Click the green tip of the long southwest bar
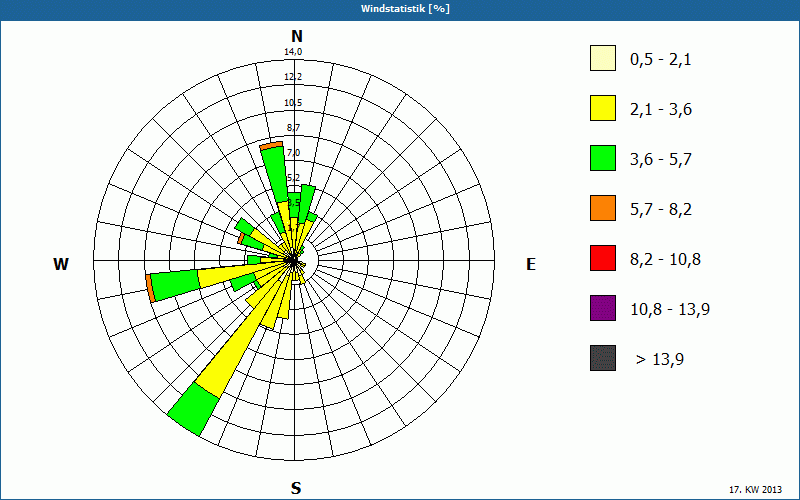Screen dimensions: 800x500 click(194, 409)
